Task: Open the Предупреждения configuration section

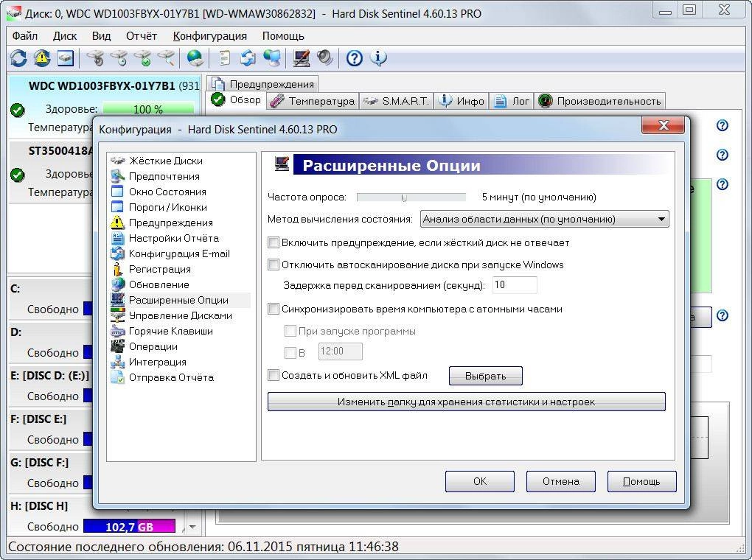Action: point(171,223)
